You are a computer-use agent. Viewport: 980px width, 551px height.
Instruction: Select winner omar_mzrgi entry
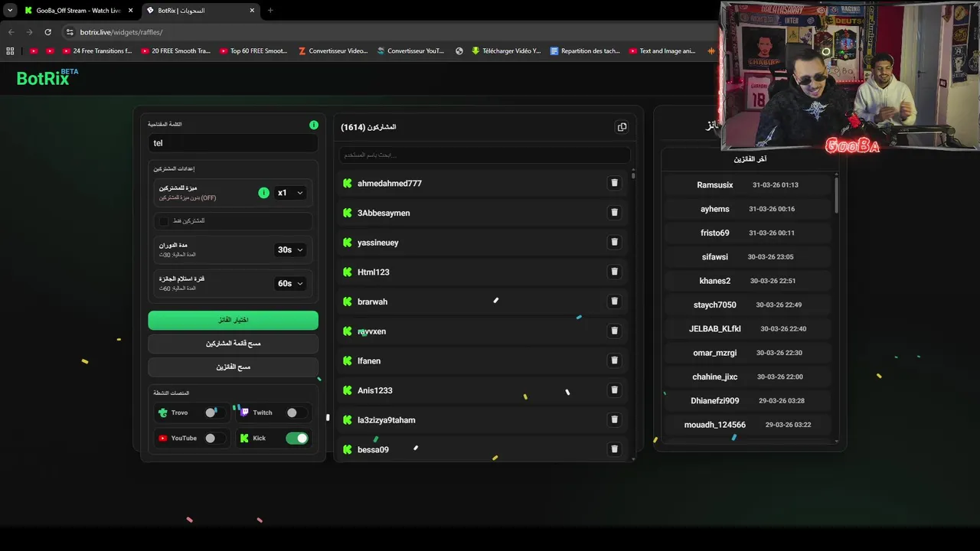(x=748, y=353)
